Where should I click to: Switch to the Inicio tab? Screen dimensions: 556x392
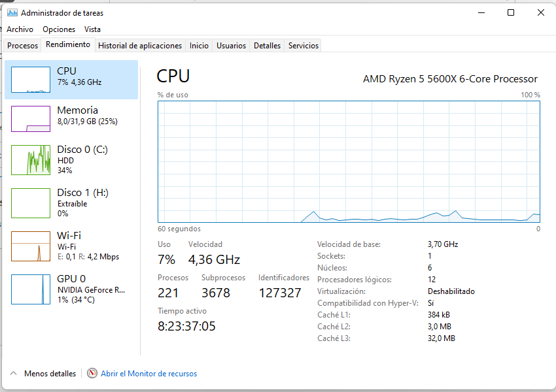point(199,46)
